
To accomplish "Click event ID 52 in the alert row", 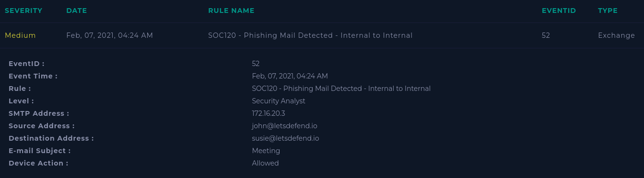I will [546, 35].
